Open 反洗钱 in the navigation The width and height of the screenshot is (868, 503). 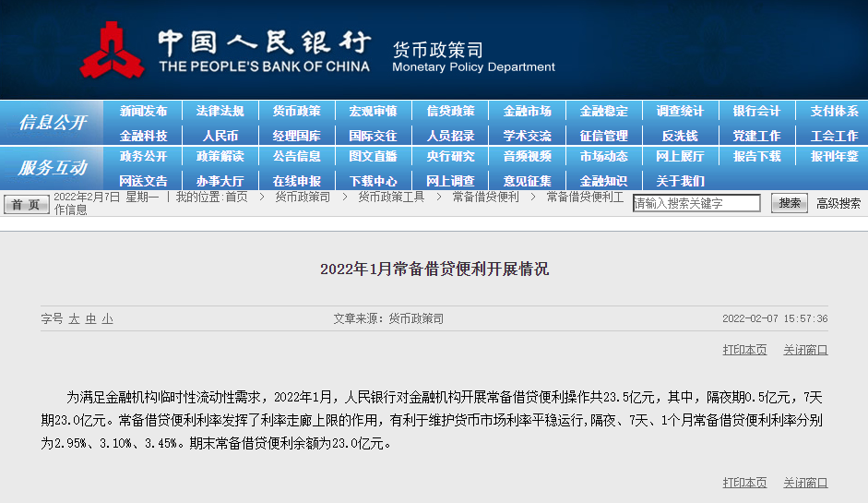point(680,136)
